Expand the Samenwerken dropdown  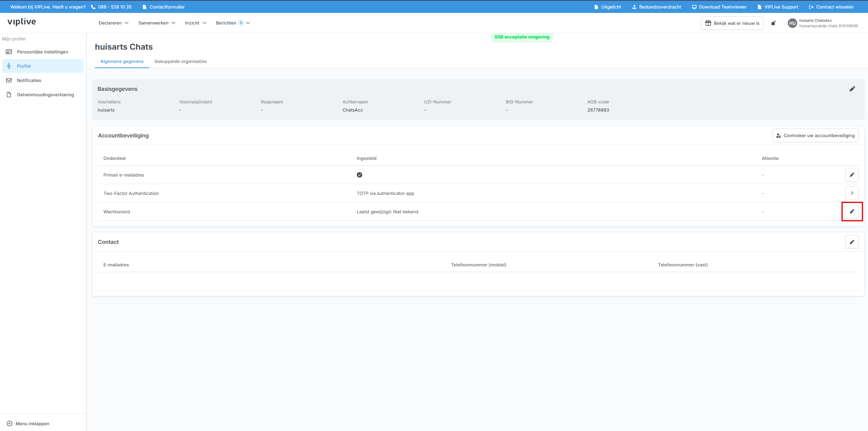(x=157, y=23)
